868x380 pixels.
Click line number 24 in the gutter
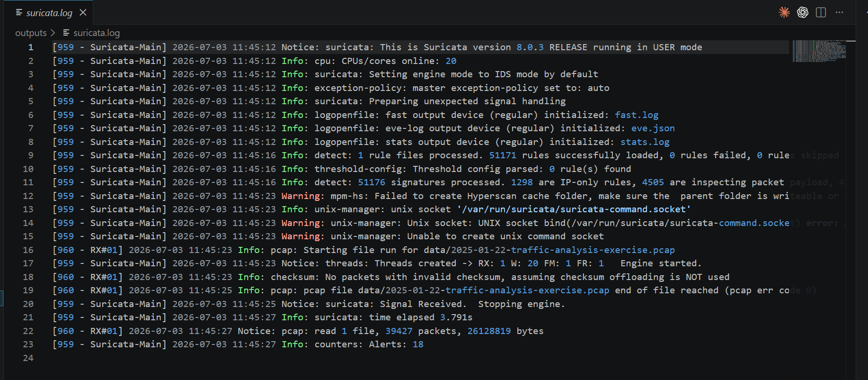pos(28,358)
